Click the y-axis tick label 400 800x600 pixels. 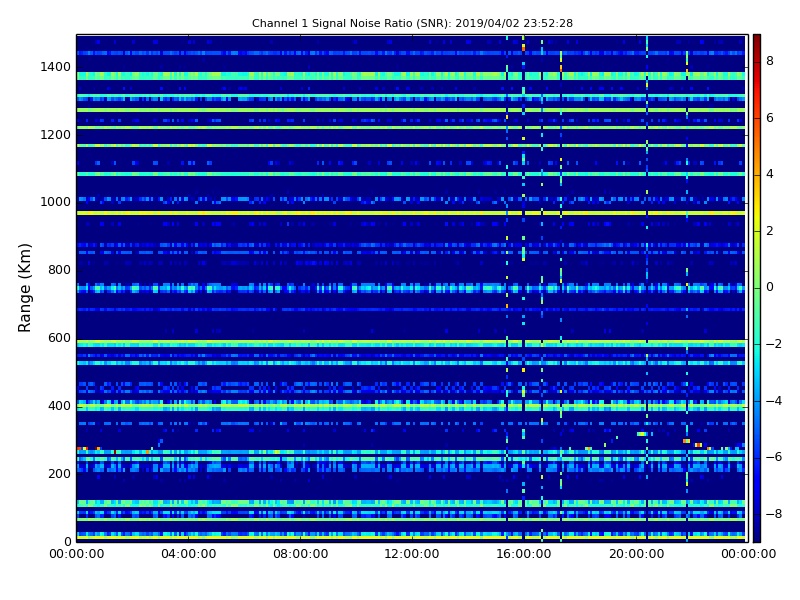click(59, 406)
